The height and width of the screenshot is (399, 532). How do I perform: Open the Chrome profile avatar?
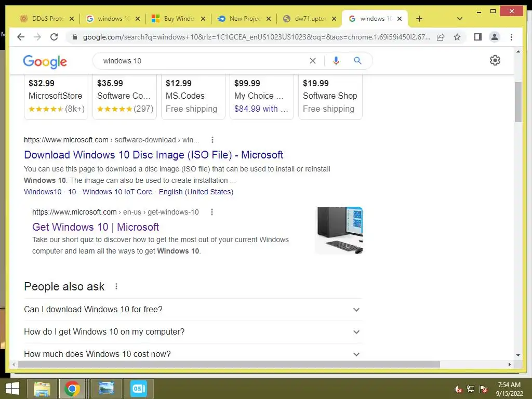click(495, 37)
